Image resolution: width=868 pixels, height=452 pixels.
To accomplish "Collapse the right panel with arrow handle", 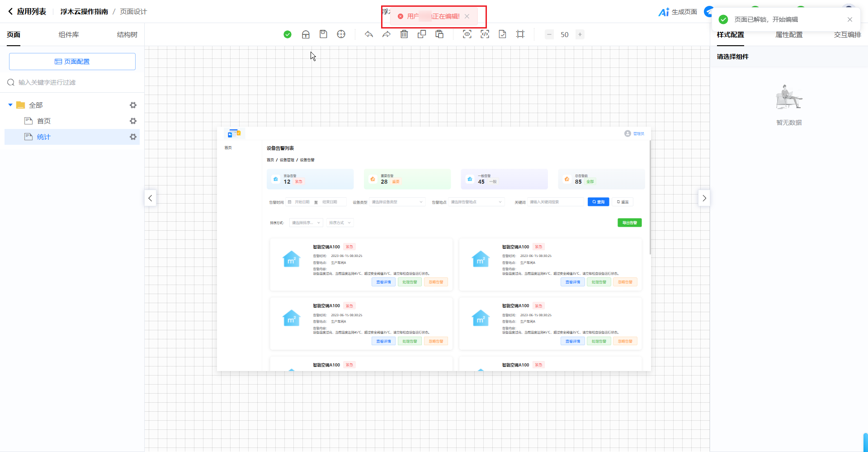I will pos(704,198).
